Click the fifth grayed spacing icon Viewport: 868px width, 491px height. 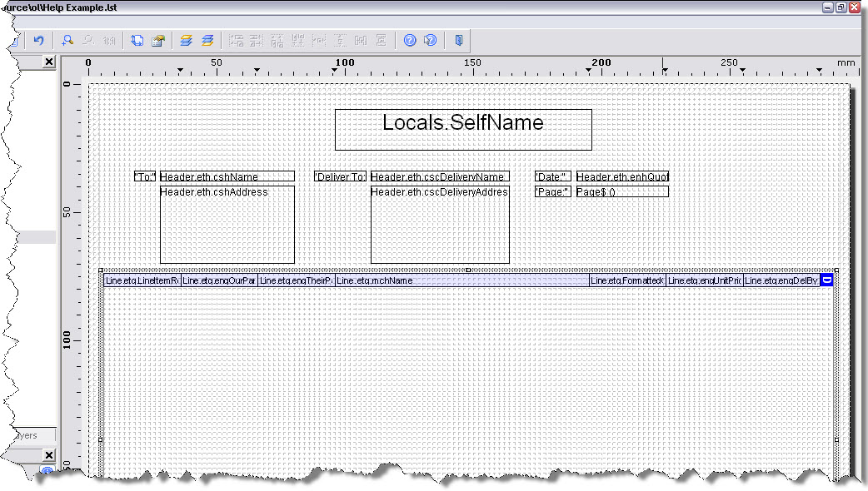click(x=319, y=41)
